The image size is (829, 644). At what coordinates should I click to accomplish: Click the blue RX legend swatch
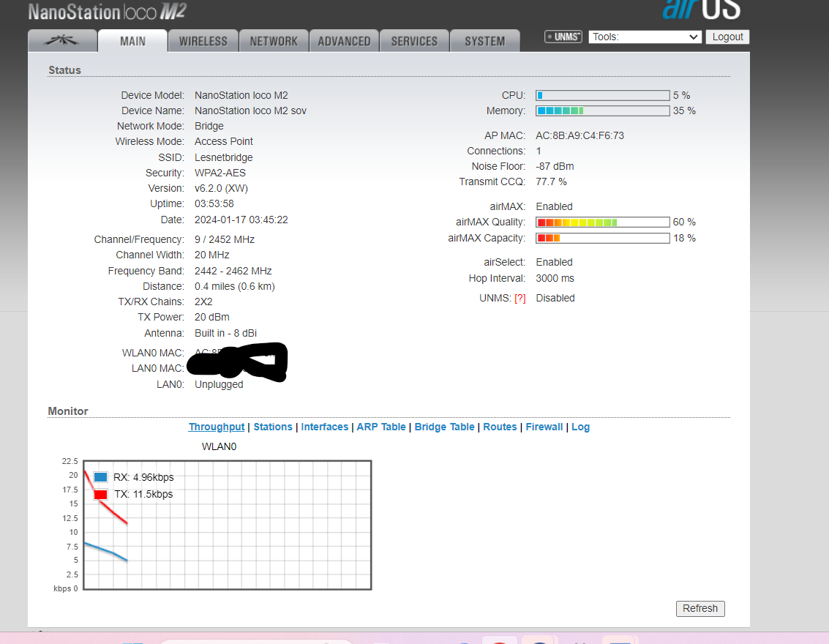pos(100,477)
